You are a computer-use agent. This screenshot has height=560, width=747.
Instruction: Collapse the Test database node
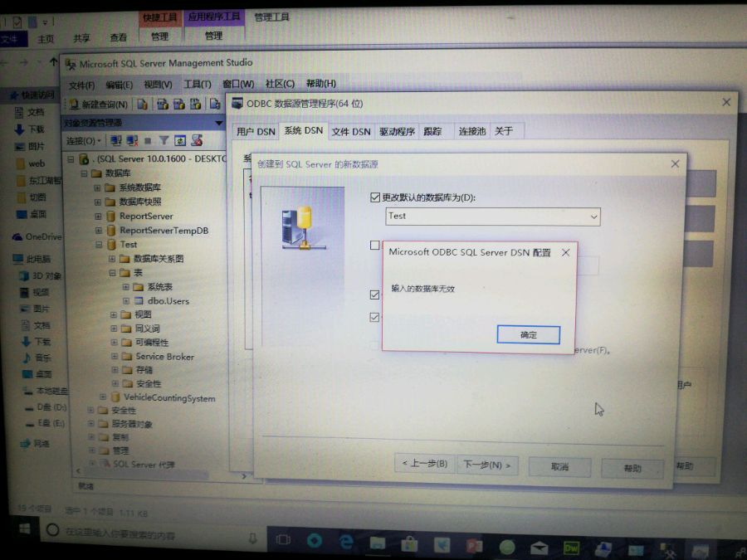tap(99, 245)
